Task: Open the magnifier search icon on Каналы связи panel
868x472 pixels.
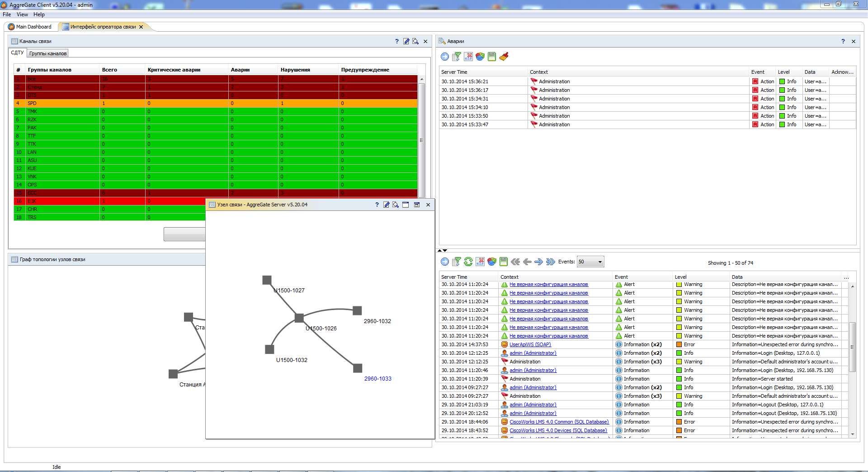Action: tap(415, 41)
